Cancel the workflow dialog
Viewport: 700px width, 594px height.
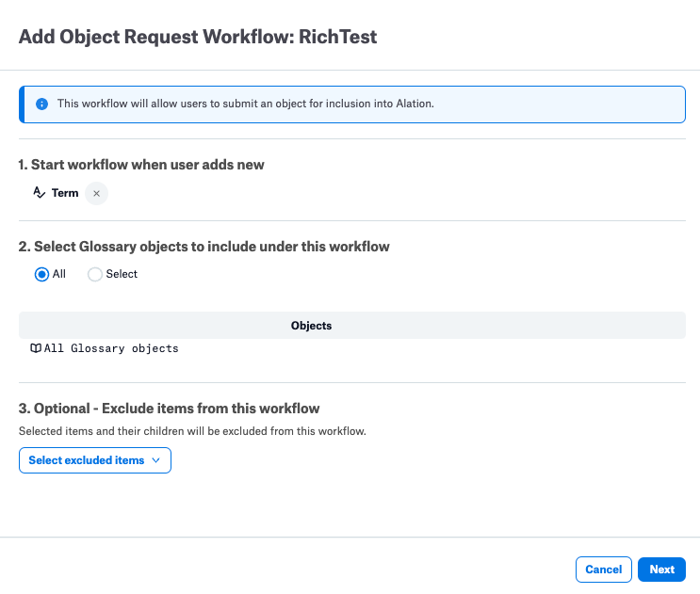click(604, 570)
